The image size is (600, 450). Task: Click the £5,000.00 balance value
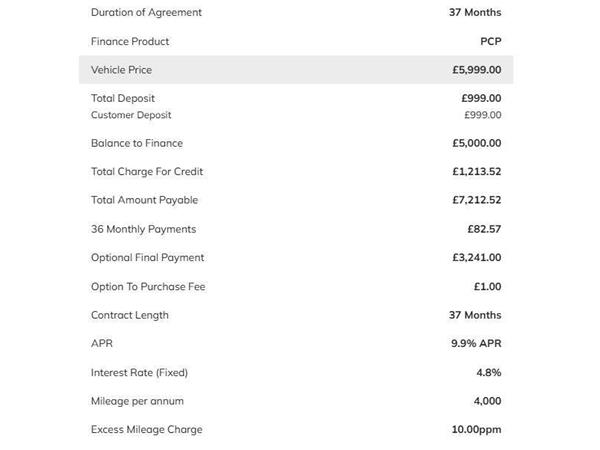coord(476,143)
